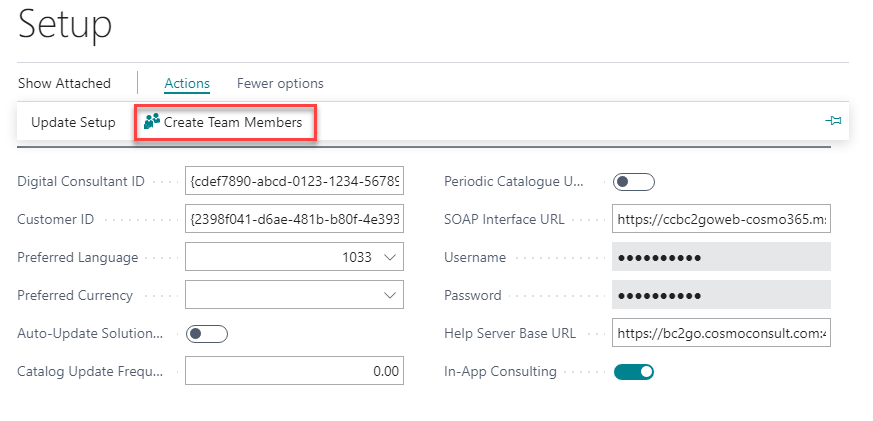The height and width of the screenshot is (421, 873).
Task: Click the Username masked field
Action: coord(720,258)
